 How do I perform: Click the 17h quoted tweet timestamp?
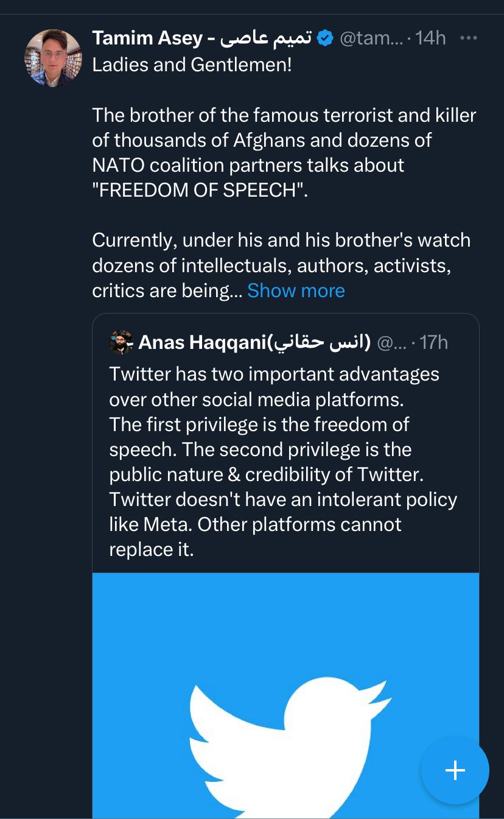tap(433, 342)
